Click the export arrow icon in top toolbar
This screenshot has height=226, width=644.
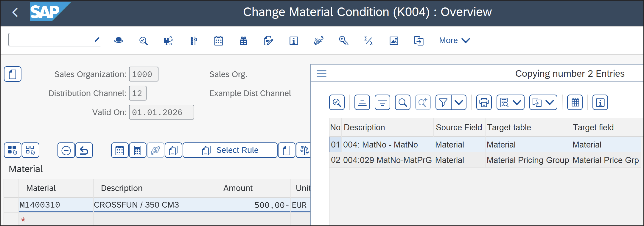[419, 40]
